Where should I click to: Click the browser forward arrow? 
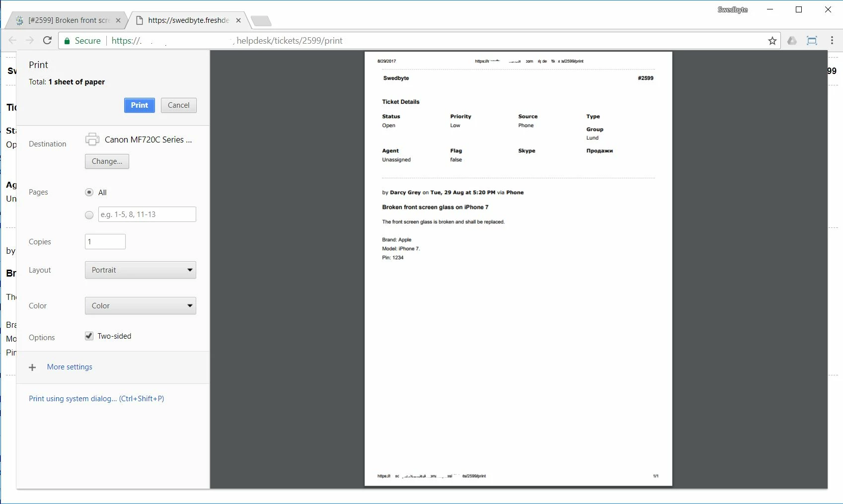[30, 41]
